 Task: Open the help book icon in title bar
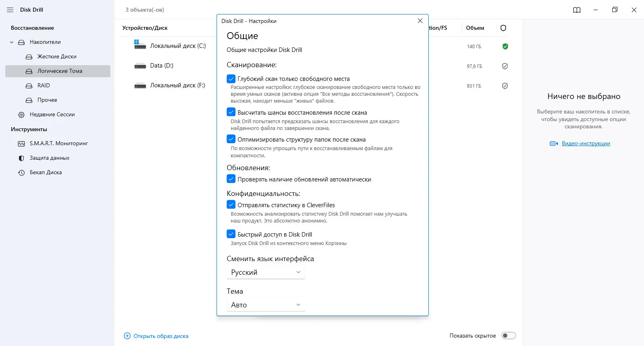click(x=577, y=10)
